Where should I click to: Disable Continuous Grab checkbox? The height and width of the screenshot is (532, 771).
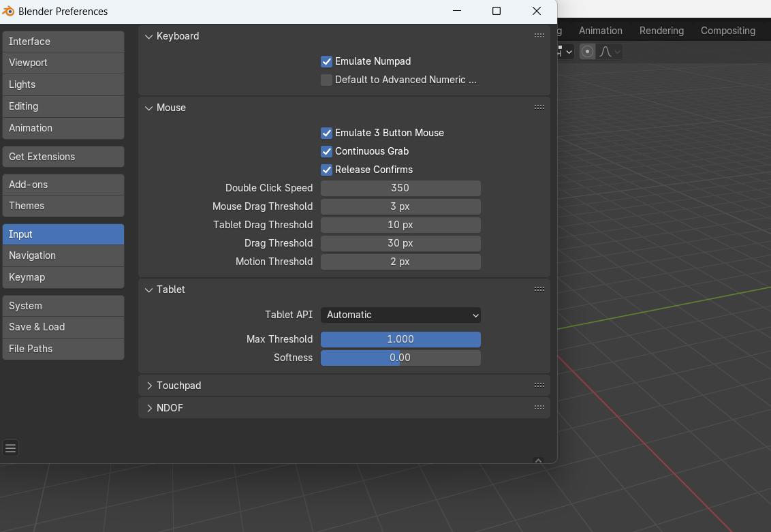point(326,151)
